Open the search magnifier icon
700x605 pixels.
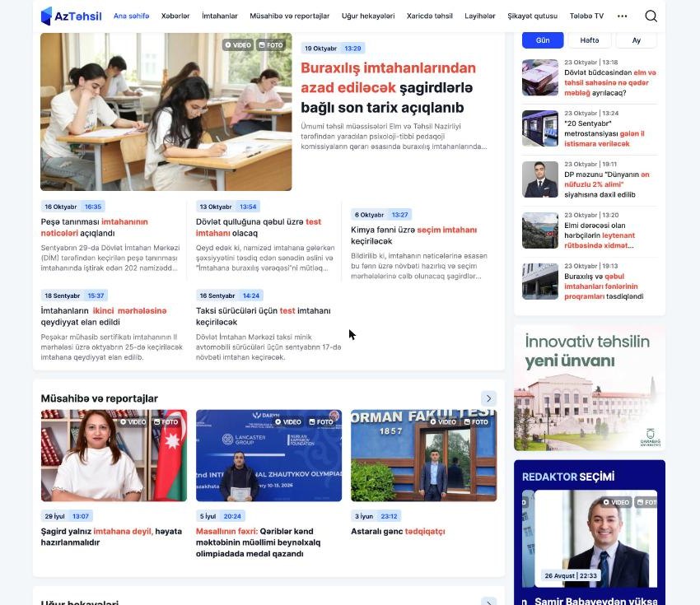click(x=651, y=16)
